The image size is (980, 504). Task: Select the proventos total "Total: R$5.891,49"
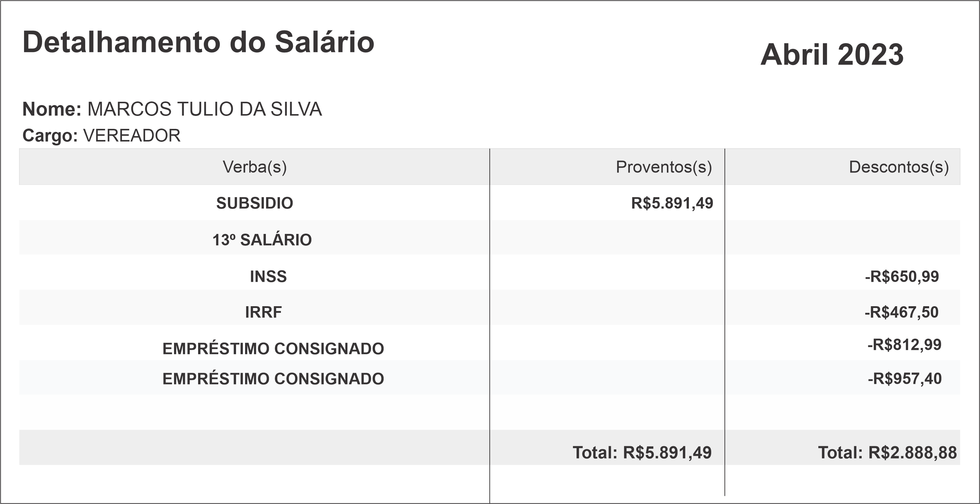click(642, 453)
